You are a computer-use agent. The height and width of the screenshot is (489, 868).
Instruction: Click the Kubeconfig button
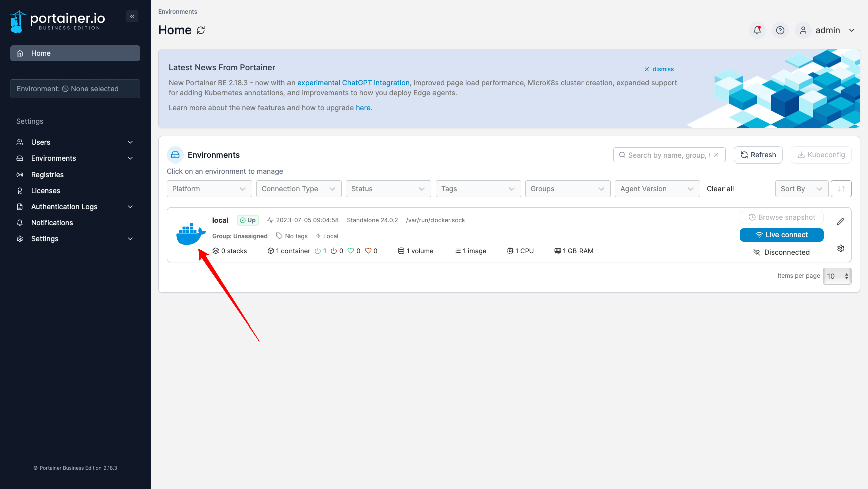click(821, 155)
